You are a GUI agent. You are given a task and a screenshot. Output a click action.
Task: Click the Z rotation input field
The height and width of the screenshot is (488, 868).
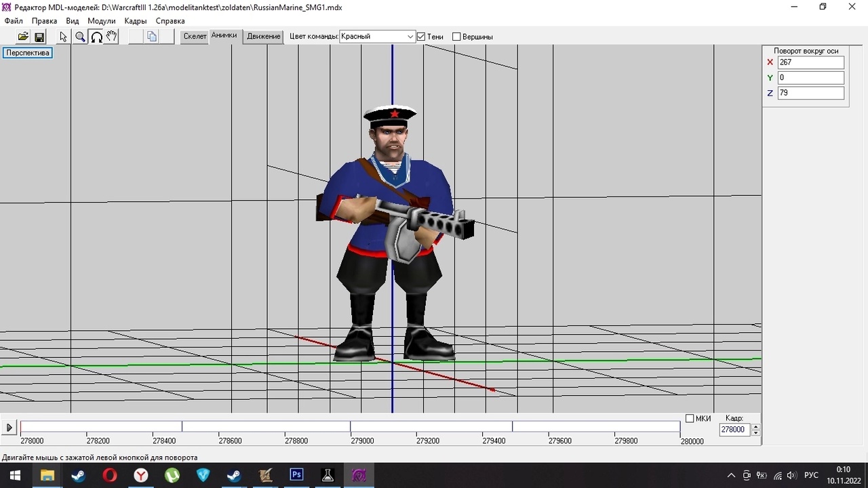tap(810, 93)
